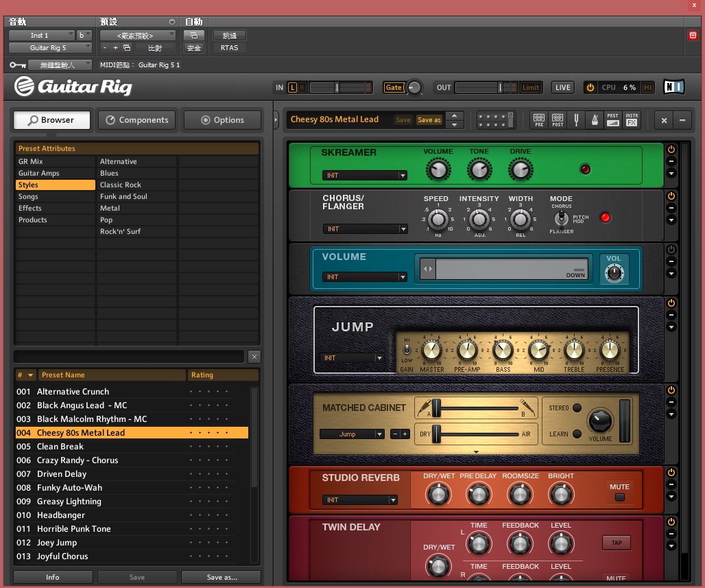Viewport: 705px width, 588px height.
Task: Show the PRE tapedeck icon
Action: tap(539, 120)
